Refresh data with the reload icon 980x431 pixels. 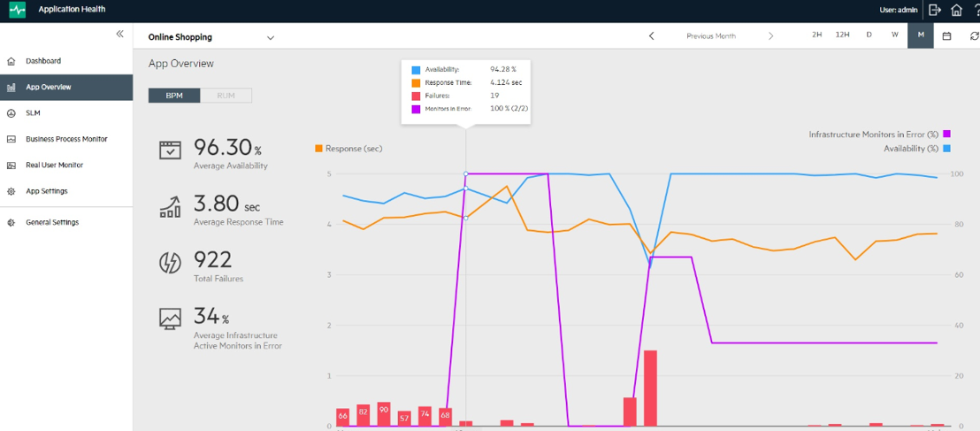click(974, 35)
